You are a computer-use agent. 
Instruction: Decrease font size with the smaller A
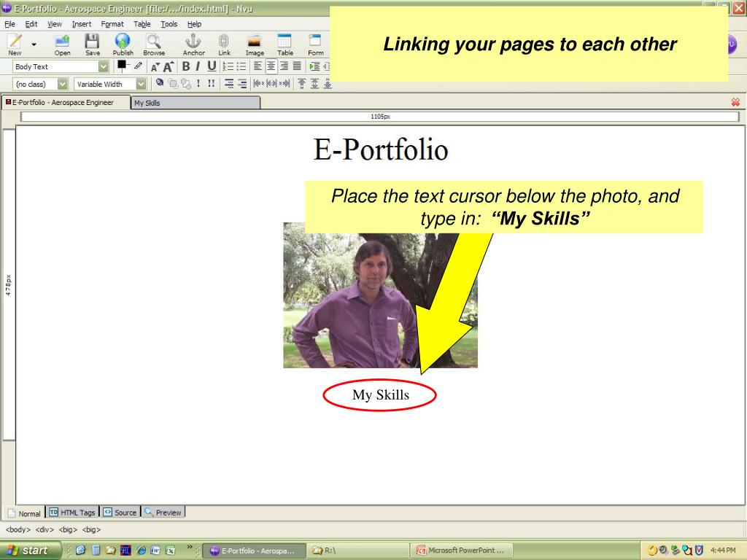click(155, 67)
